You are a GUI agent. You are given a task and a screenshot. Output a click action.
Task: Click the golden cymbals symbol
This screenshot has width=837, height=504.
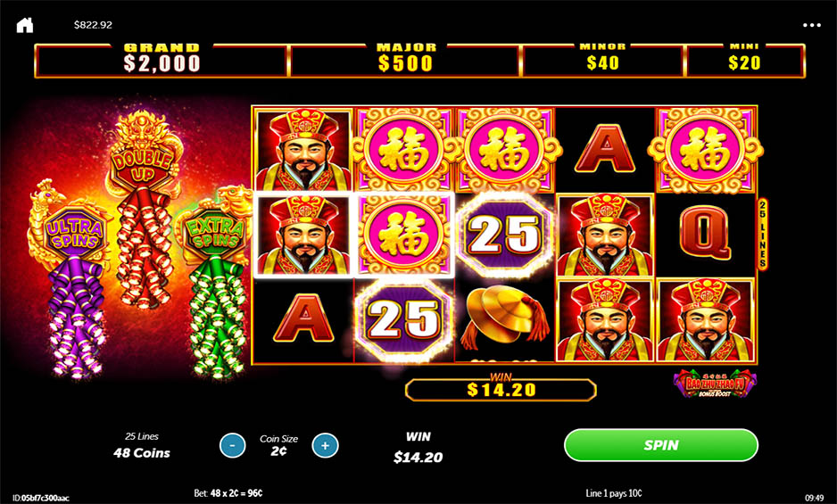504,318
